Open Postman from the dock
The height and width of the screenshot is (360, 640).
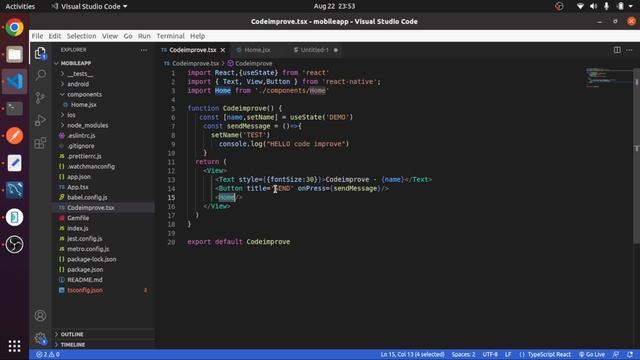[14, 136]
